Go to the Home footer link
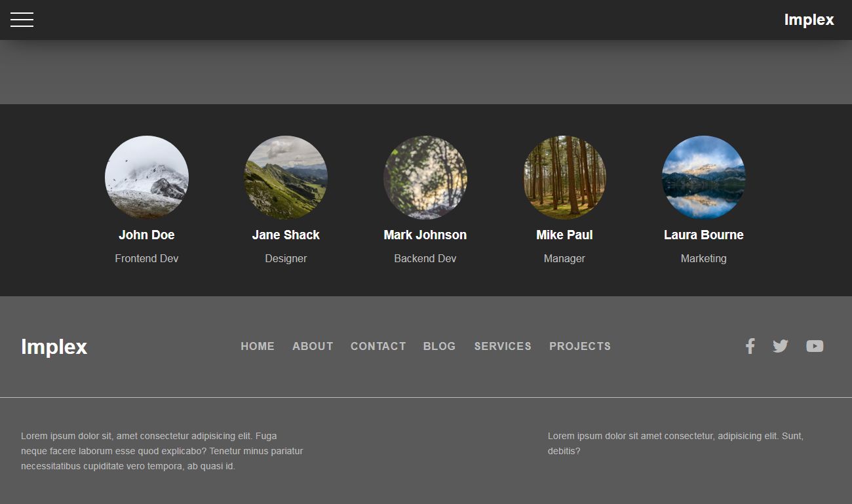This screenshot has width=852, height=504. click(258, 346)
